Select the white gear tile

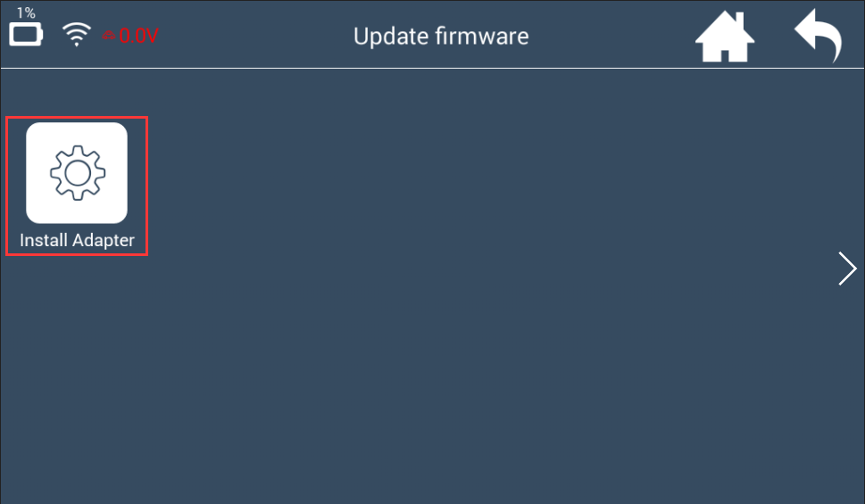click(77, 172)
